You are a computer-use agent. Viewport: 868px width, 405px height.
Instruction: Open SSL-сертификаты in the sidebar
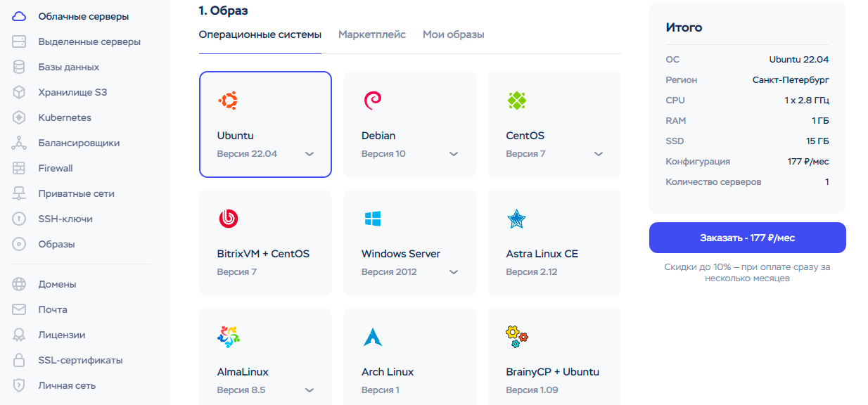(80, 360)
